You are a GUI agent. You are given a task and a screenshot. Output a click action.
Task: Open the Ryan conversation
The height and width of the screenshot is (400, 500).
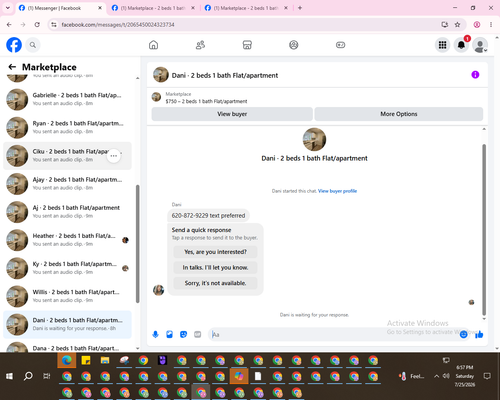point(67,127)
